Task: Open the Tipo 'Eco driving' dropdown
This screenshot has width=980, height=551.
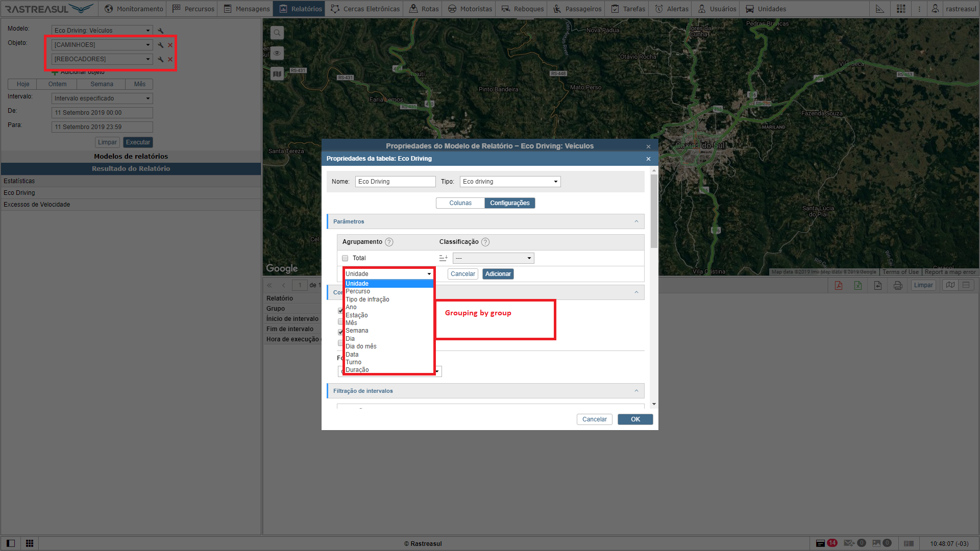Action: (x=510, y=182)
